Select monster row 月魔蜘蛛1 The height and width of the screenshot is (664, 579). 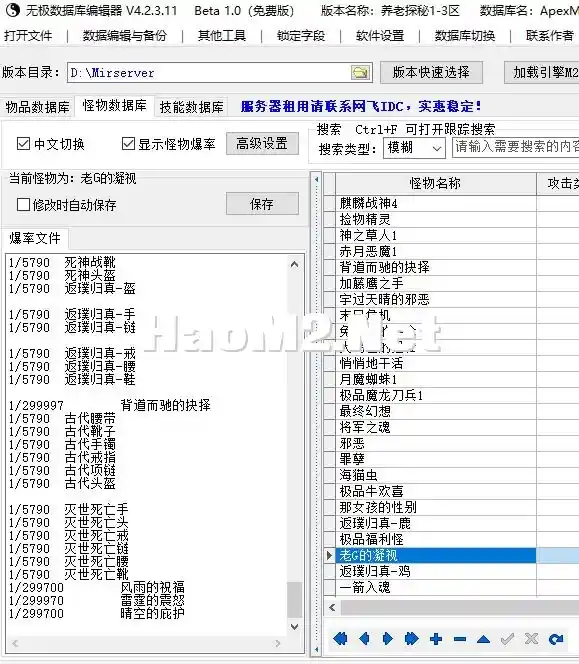[x=436, y=379]
